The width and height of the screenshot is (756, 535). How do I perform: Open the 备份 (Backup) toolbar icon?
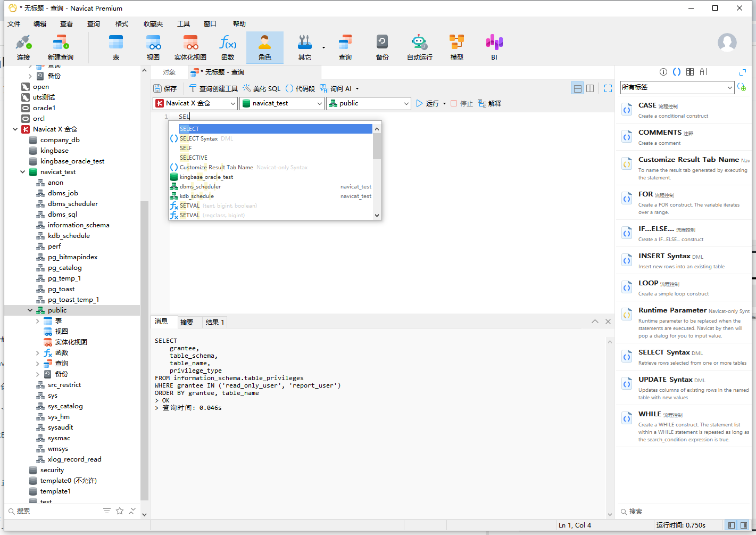pyautogui.click(x=383, y=48)
